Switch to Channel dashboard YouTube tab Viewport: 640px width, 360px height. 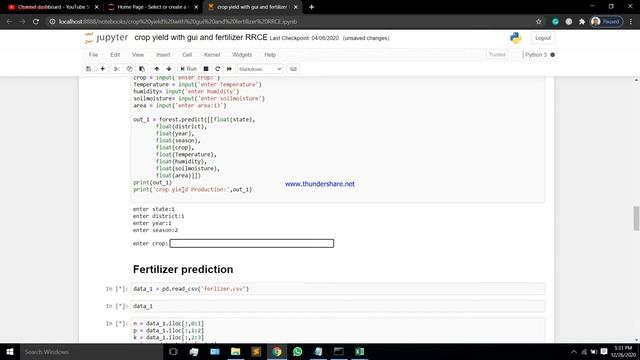(52, 7)
